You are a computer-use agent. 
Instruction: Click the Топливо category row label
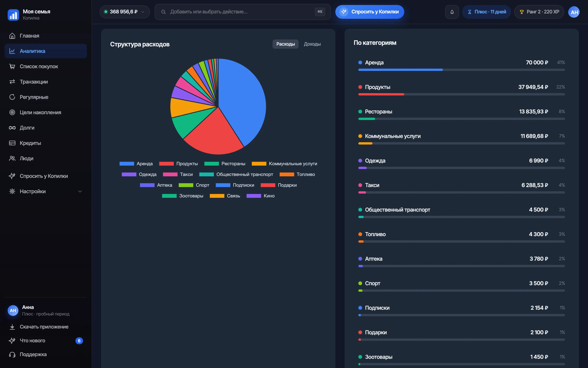[375, 234]
